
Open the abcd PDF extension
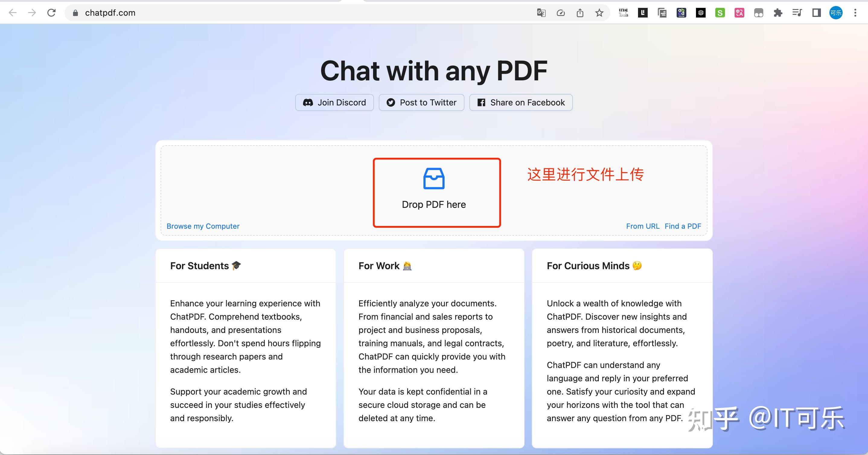point(681,13)
